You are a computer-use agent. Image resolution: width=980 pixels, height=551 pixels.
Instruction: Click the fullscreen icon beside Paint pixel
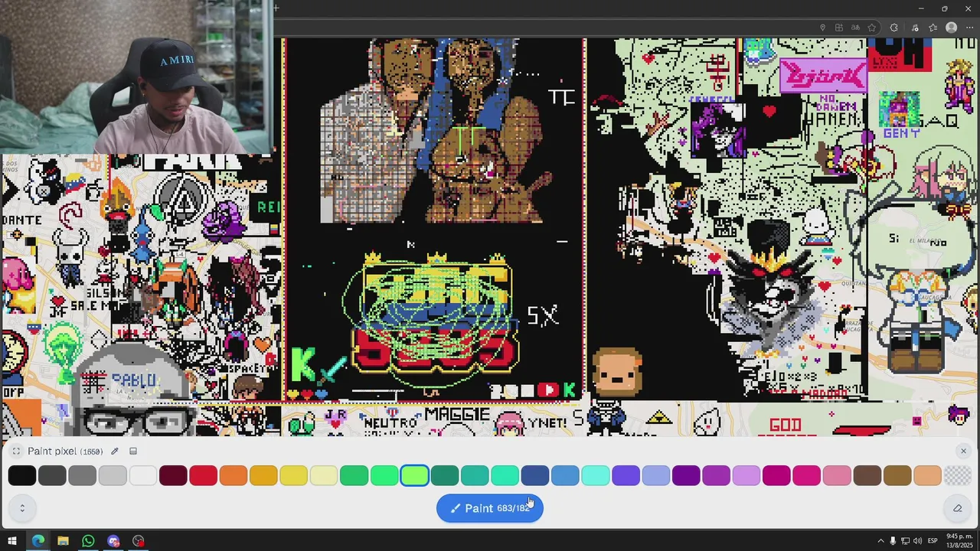point(16,452)
